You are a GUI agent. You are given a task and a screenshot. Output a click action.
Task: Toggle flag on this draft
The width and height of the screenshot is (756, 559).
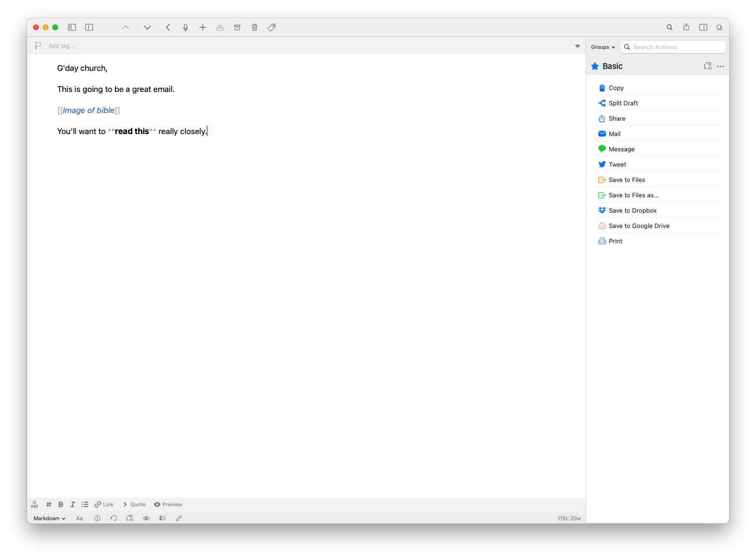[x=38, y=46]
